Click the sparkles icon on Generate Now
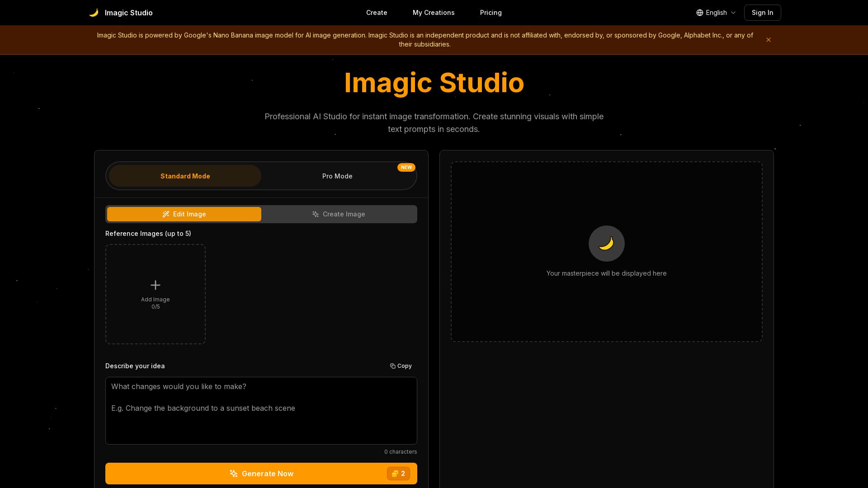The width and height of the screenshot is (868, 488). point(234,474)
